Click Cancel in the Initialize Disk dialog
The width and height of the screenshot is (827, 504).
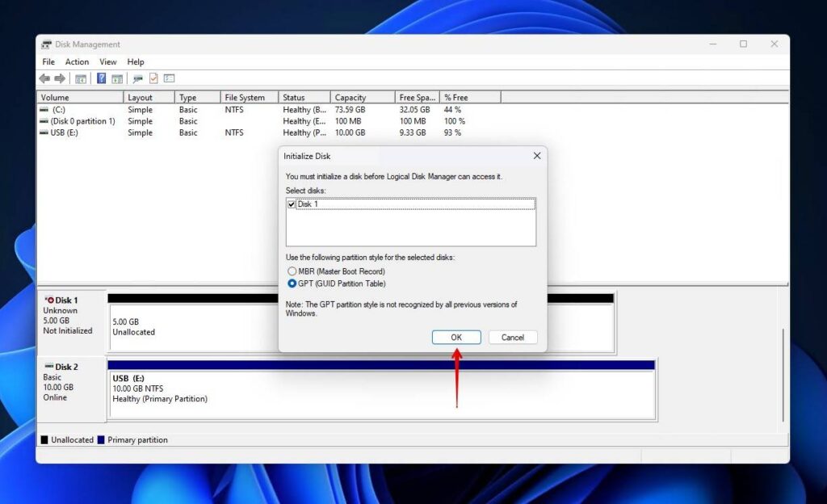[x=513, y=337]
